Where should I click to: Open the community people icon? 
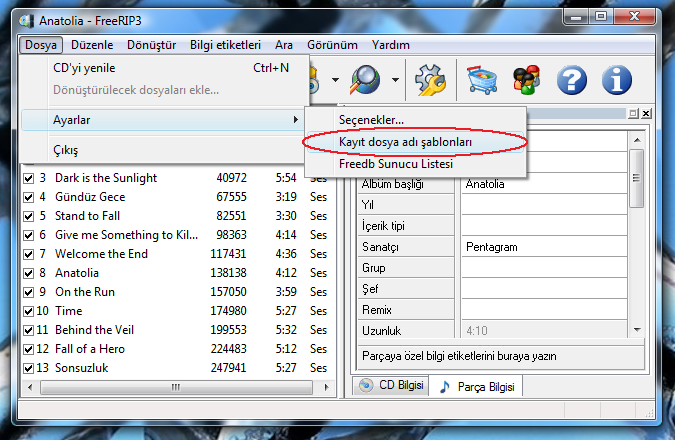[526, 80]
